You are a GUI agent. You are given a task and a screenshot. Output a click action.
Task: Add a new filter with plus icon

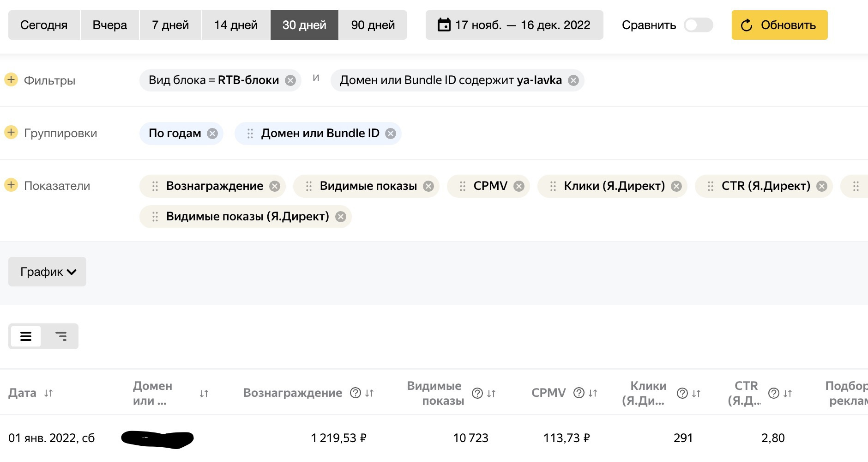(x=11, y=79)
